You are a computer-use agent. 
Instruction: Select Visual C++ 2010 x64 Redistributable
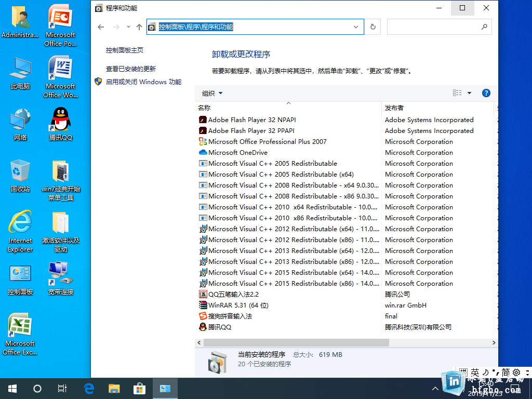pos(292,207)
